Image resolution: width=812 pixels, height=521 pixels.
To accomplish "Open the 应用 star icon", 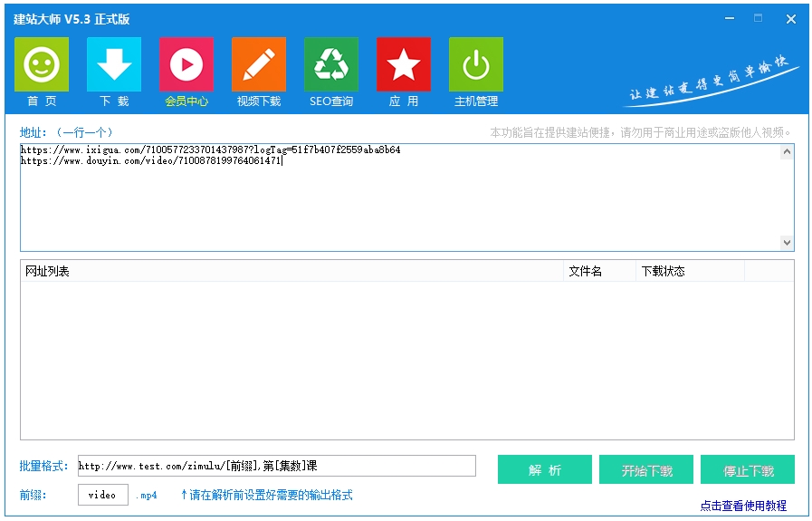I will (404, 64).
